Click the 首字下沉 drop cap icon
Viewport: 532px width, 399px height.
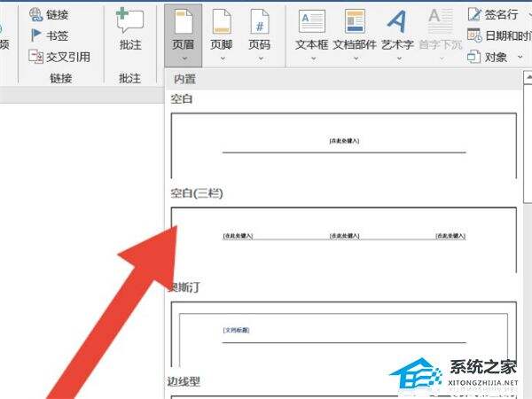click(x=441, y=21)
